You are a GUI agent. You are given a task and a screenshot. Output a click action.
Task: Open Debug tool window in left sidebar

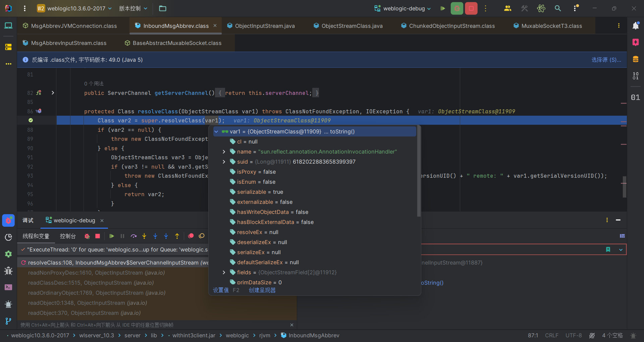tap(8, 221)
